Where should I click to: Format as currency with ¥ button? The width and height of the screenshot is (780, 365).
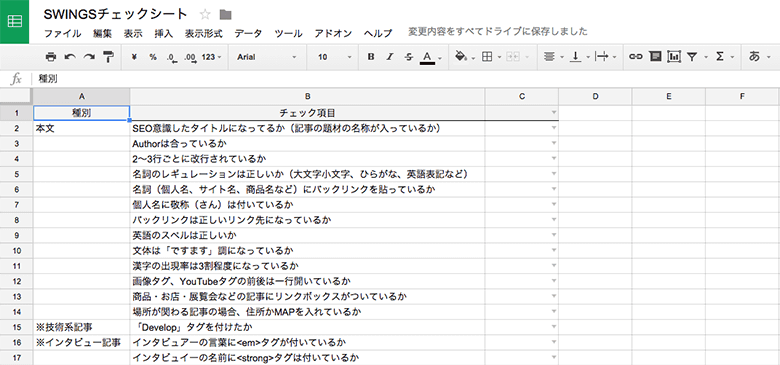pos(134,57)
